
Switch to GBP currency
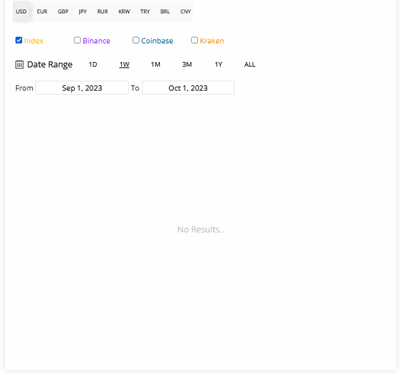pyautogui.click(x=63, y=12)
